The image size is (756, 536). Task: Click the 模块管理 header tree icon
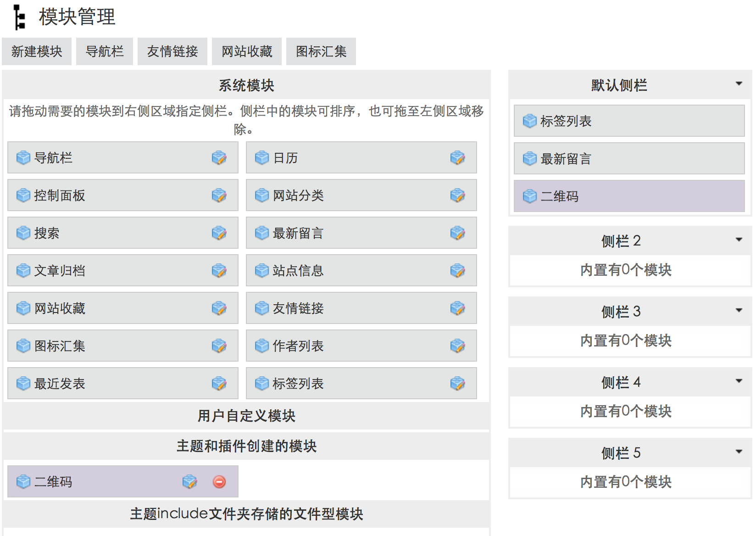point(19,17)
